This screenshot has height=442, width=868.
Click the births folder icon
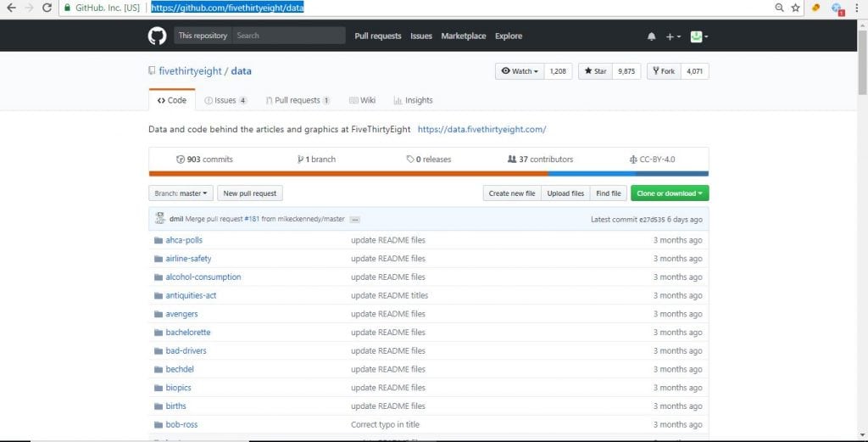pos(159,406)
